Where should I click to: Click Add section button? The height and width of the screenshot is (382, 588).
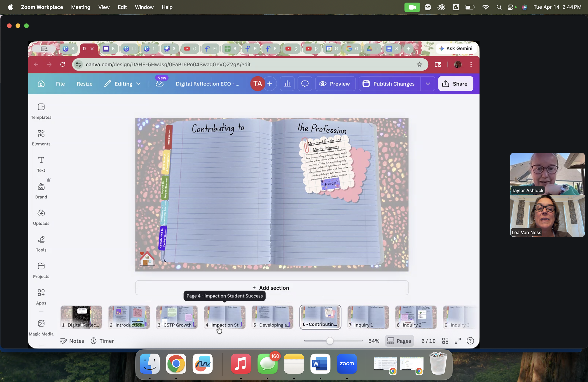[x=271, y=288]
